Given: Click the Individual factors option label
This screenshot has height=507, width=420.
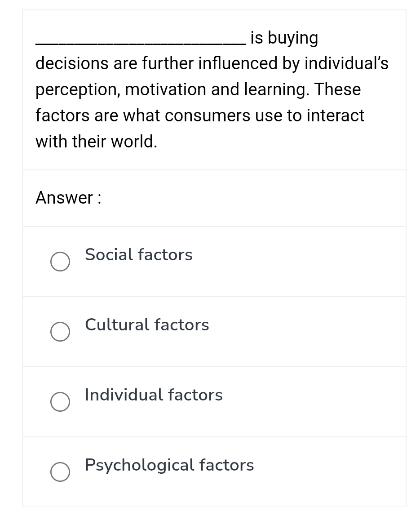Looking at the screenshot, I should click(x=153, y=395).
